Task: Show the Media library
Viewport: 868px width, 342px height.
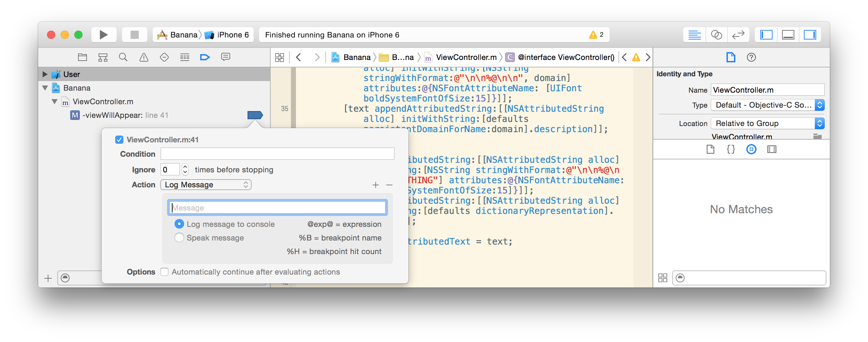Action: click(x=772, y=149)
